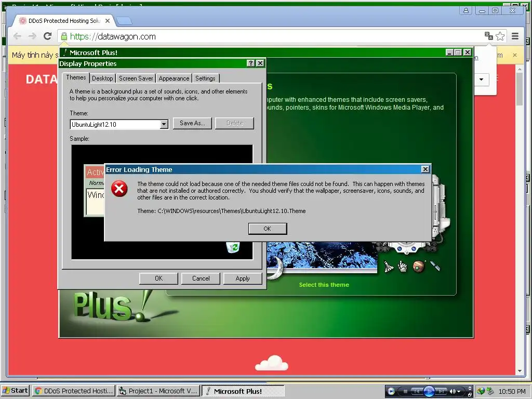532x399 pixels.
Task: Click the restore button on the media toolbar
Action: pos(470,394)
